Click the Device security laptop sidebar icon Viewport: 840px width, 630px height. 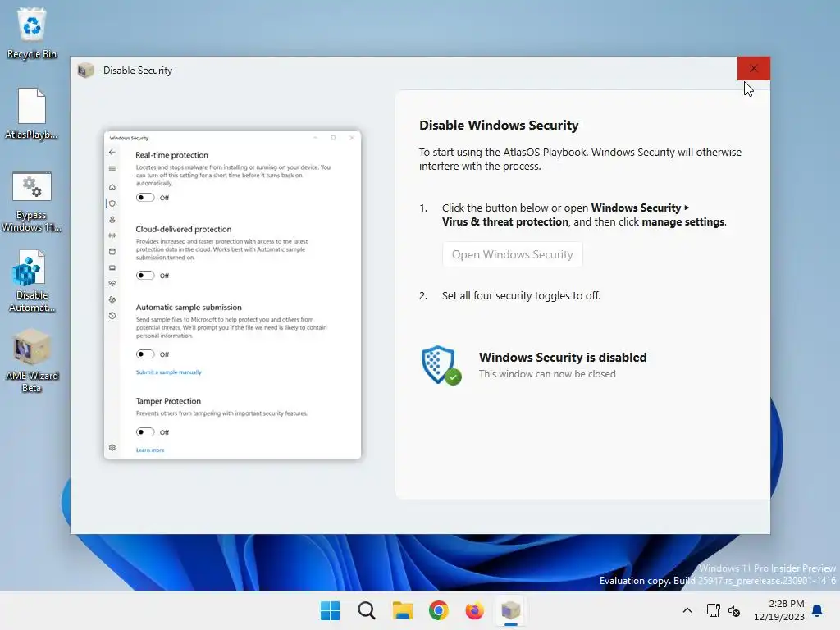[x=112, y=267]
